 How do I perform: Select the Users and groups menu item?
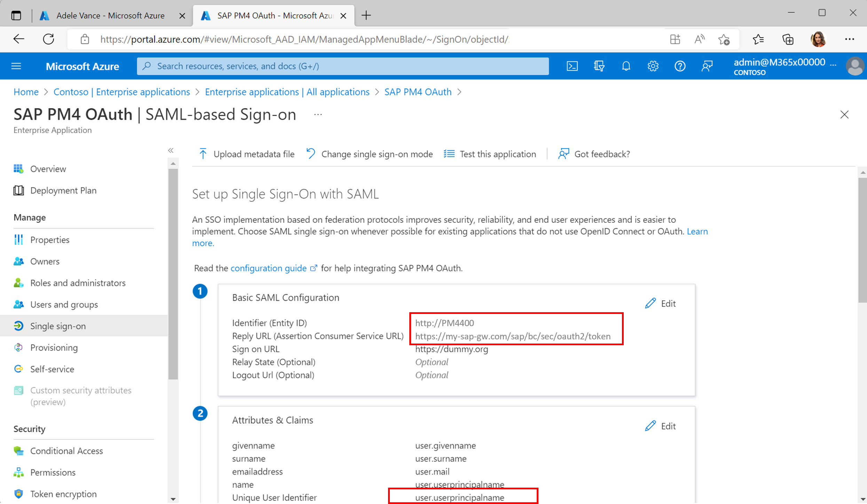tap(64, 304)
